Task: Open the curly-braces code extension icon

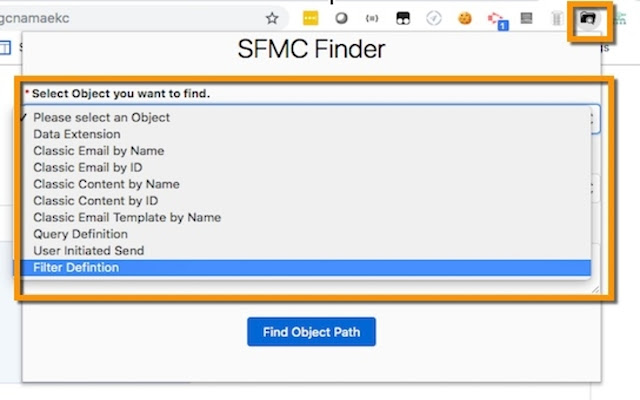Action: 372,18
